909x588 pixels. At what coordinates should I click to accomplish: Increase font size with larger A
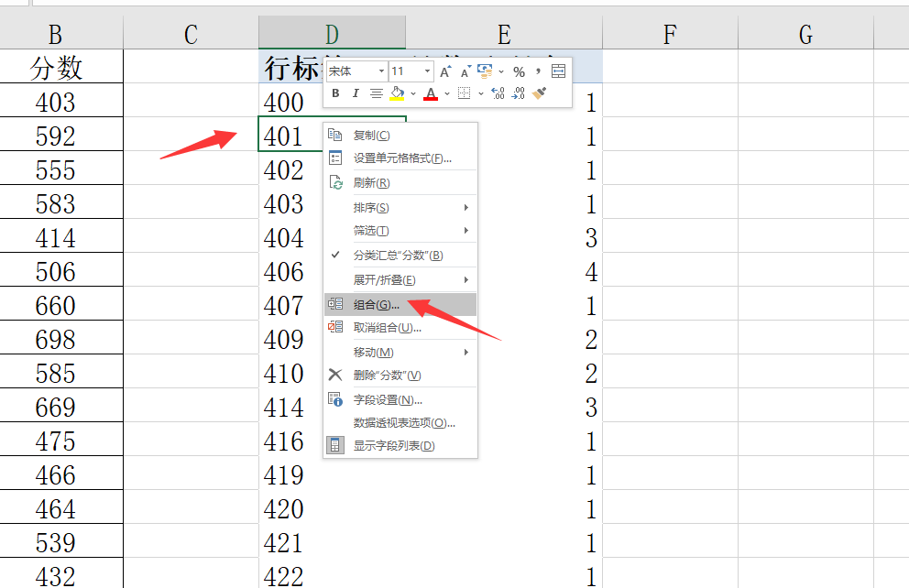pyautogui.click(x=445, y=71)
